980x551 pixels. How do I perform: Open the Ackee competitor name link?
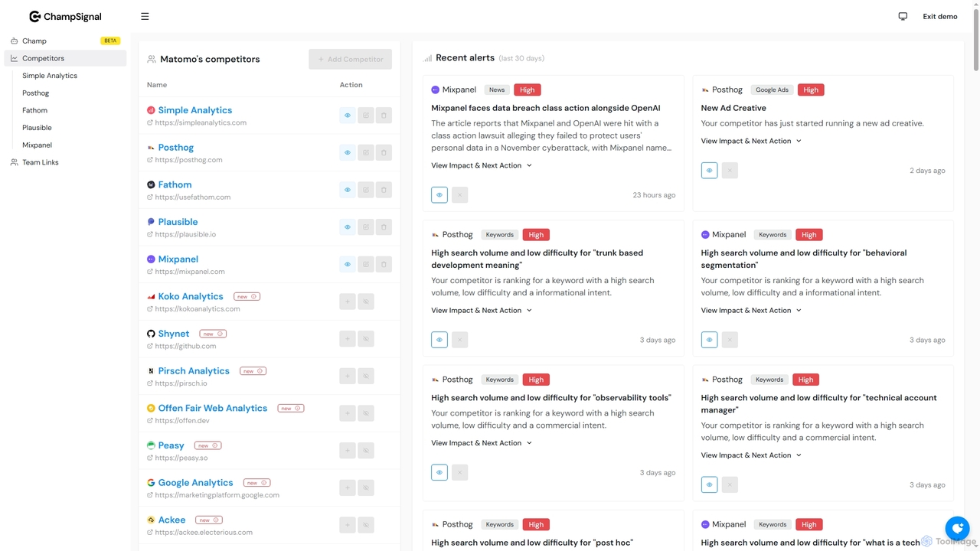[x=171, y=520]
